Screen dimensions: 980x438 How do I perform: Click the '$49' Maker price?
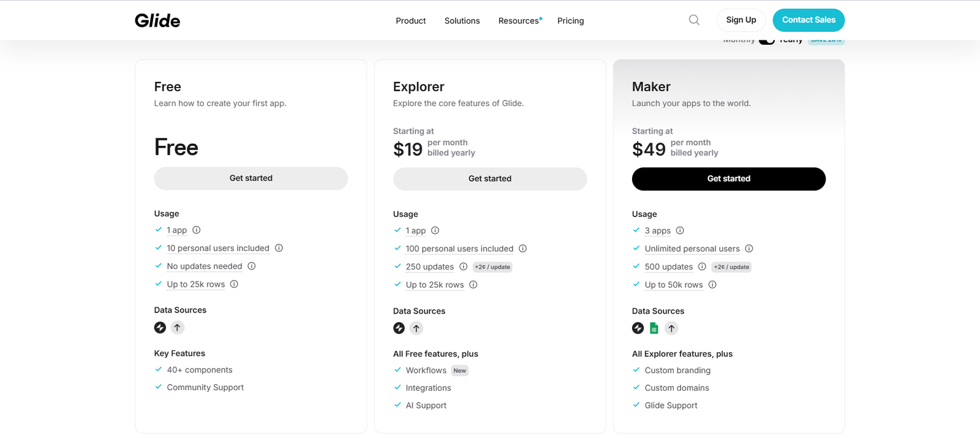(649, 149)
